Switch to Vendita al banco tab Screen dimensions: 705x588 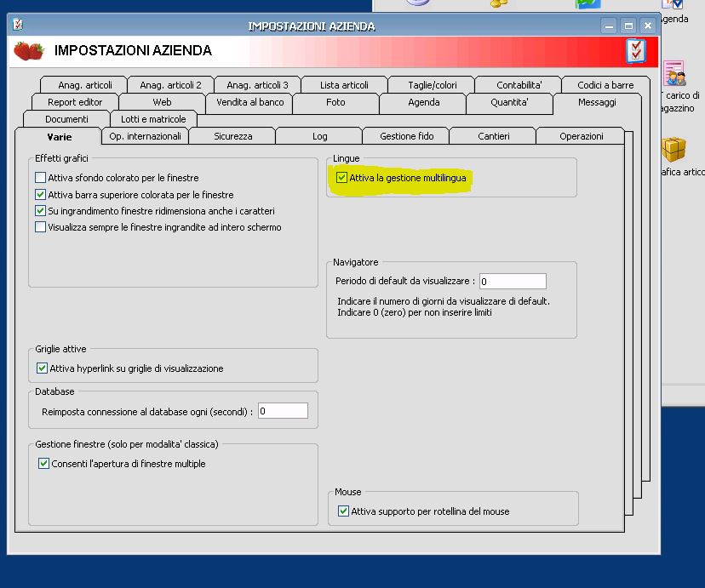[x=250, y=102]
